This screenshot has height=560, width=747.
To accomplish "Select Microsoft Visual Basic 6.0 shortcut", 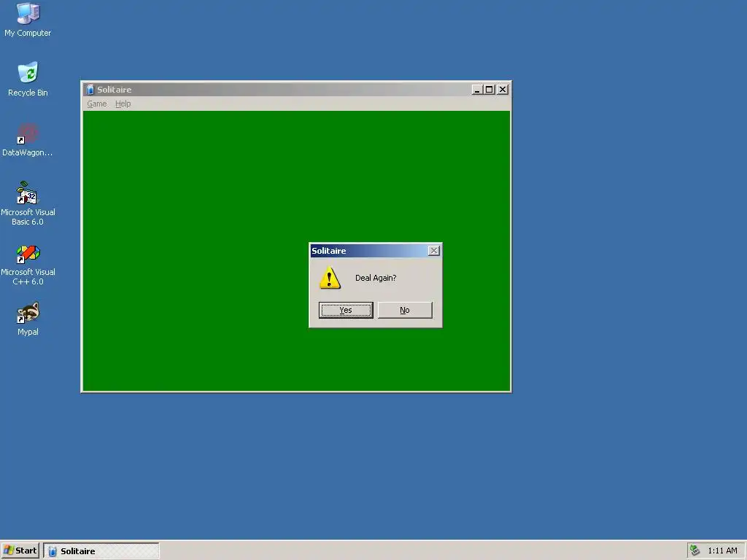I will (x=28, y=203).
